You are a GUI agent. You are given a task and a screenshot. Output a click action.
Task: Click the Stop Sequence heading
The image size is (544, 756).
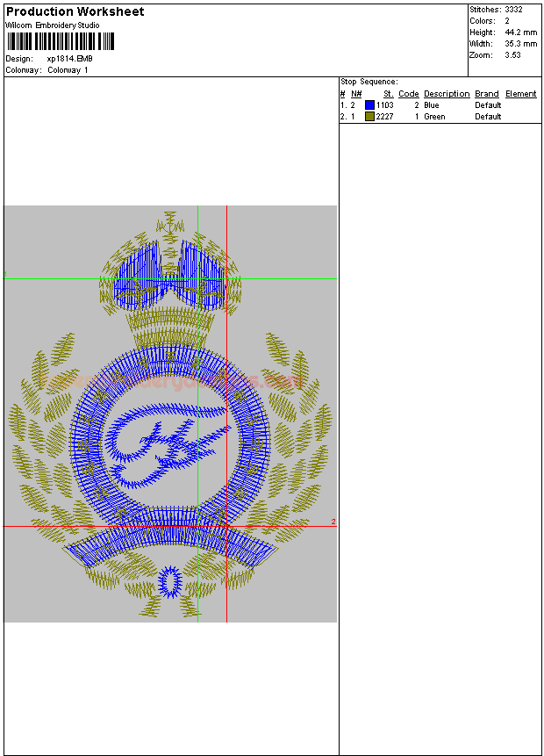click(369, 82)
